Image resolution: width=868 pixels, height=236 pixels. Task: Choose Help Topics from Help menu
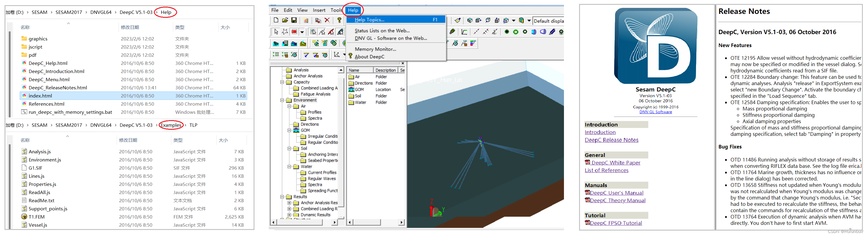click(396, 20)
